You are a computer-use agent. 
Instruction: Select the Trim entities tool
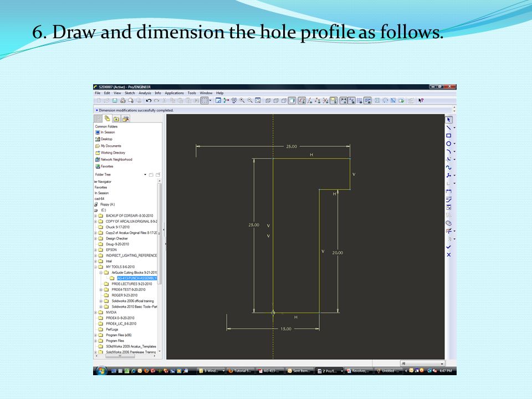[x=448, y=231]
